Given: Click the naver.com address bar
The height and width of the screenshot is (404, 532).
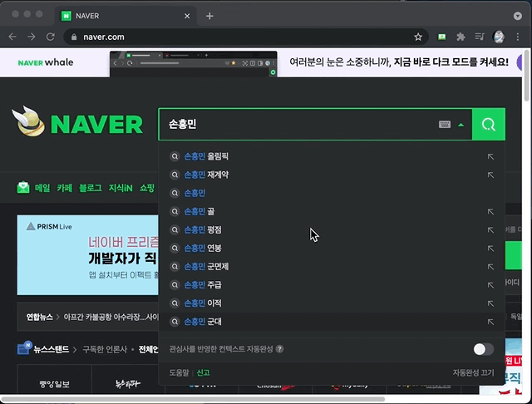Looking at the screenshot, I should click(246, 37).
